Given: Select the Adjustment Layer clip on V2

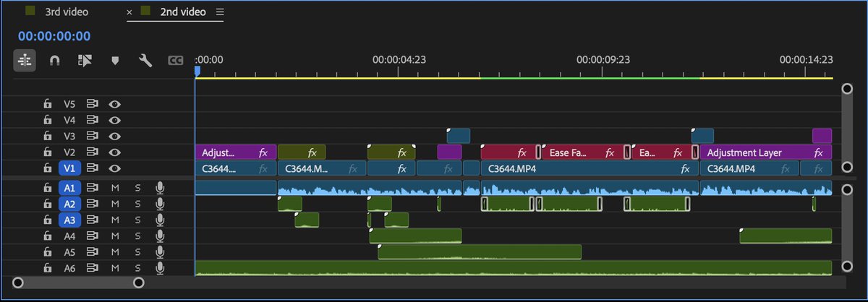Looking at the screenshot, I should [766, 152].
